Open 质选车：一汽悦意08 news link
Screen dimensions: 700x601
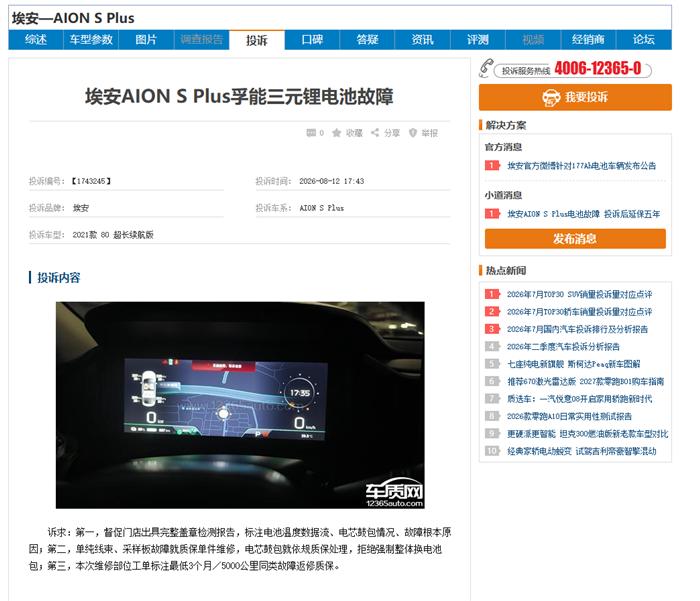579,399
